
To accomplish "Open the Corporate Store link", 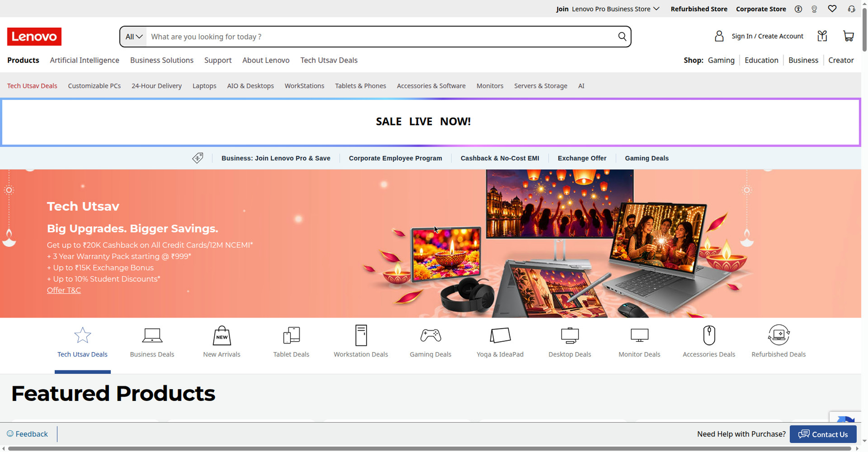I will click(x=761, y=9).
